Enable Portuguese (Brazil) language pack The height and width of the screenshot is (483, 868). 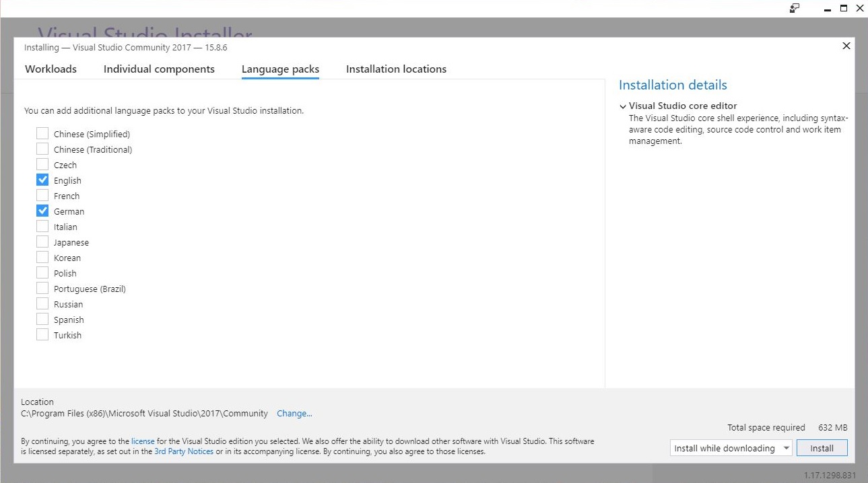(x=42, y=288)
